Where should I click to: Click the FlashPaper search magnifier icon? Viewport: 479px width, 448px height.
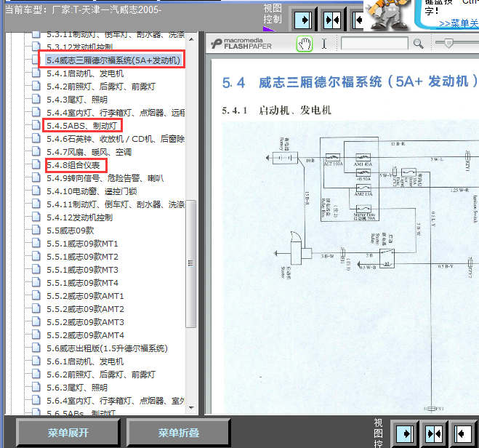(418, 44)
